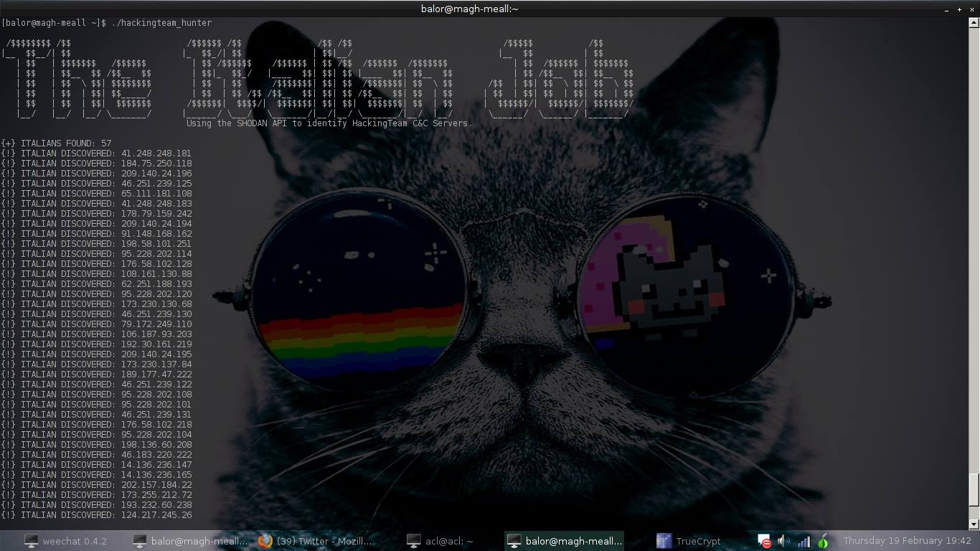The height and width of the screenshot is (551, 980).
Task: Click the row with IP 173.255.212.72
Action: click(96, 495)
